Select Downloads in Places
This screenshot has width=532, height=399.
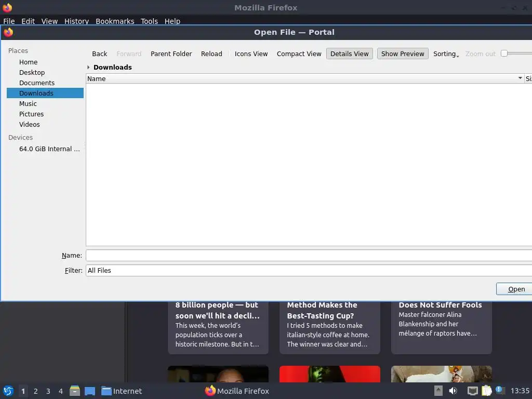click(x=45, y=94)
